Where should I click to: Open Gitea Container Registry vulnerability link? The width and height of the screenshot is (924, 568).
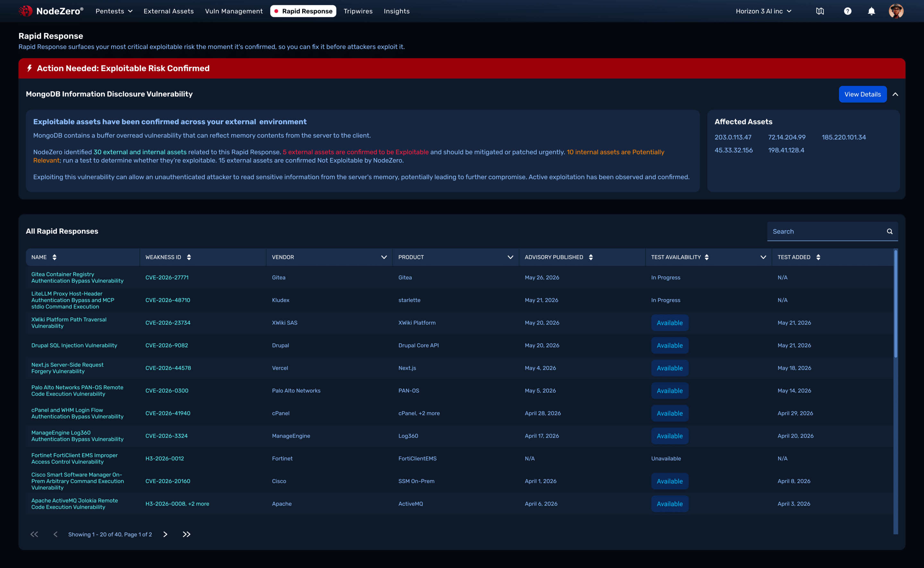[x=77, y=278]
